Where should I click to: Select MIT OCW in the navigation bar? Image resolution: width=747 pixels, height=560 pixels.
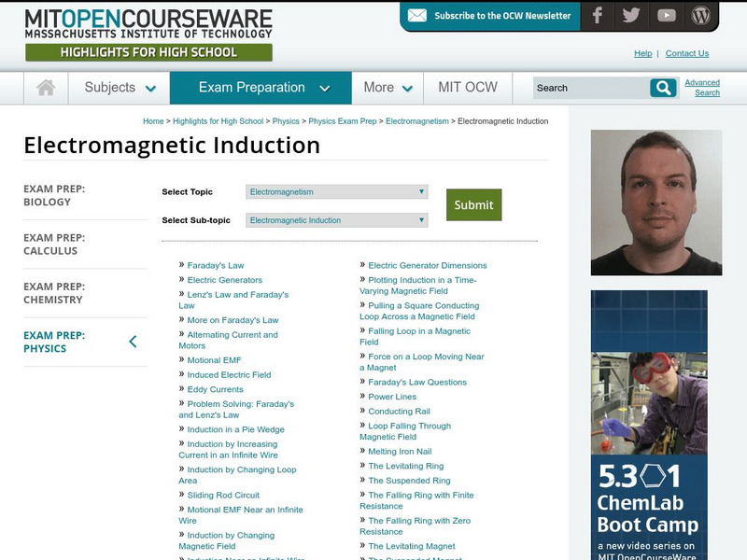point(466,87)
